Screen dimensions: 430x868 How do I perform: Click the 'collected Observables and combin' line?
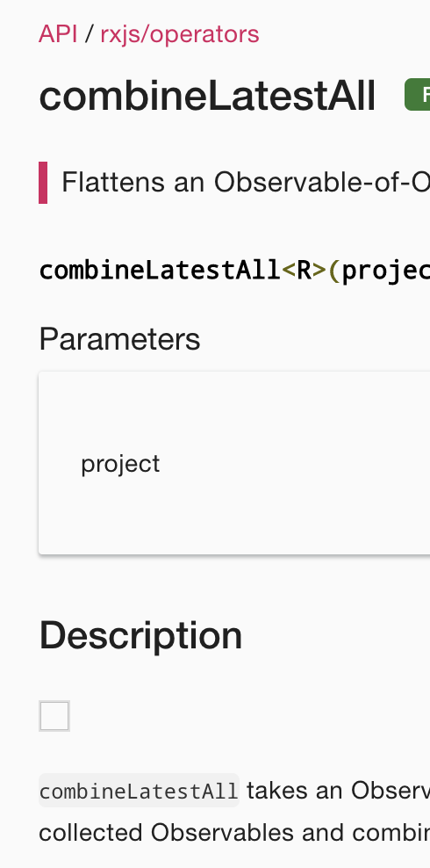(x=234, y=832)
